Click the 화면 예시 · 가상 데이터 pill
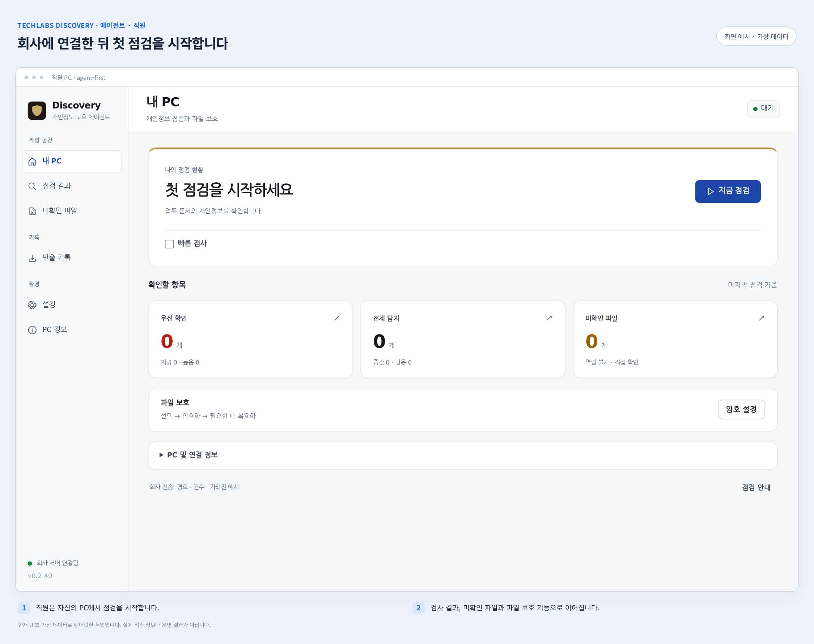The image size is (814, 644). [x=756, y=36]
